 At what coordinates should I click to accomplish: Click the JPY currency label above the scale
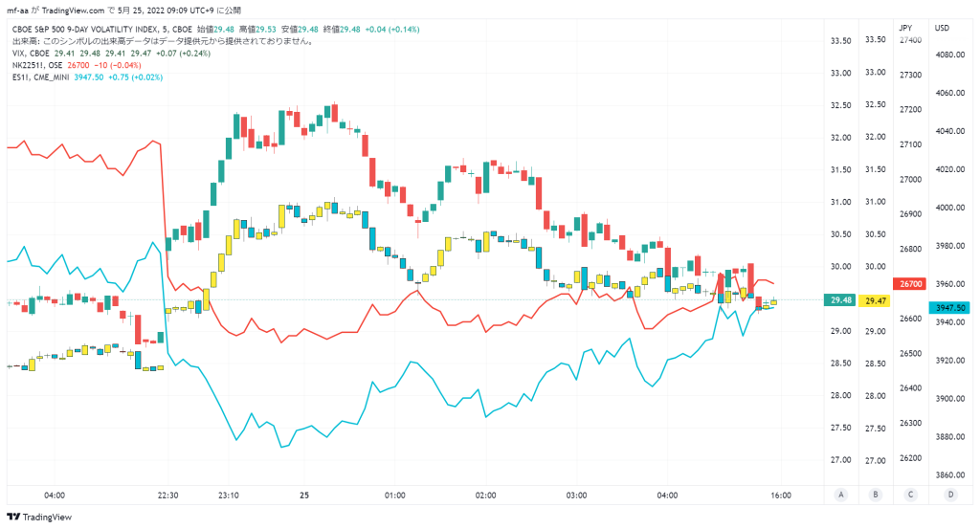point(905,28)
